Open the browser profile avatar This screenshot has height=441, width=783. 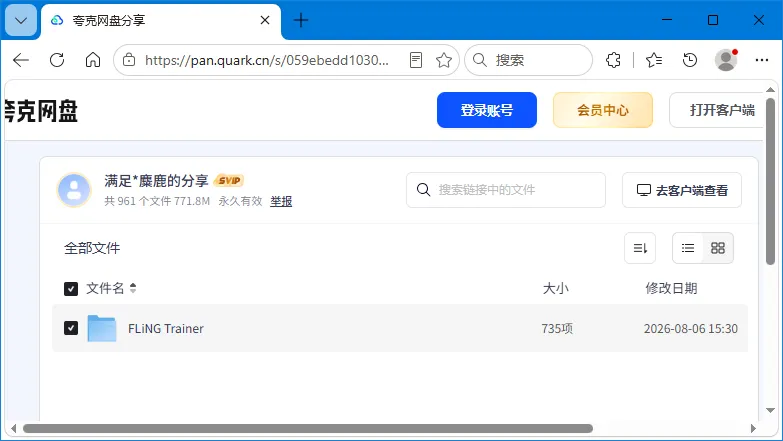[726, 60]
